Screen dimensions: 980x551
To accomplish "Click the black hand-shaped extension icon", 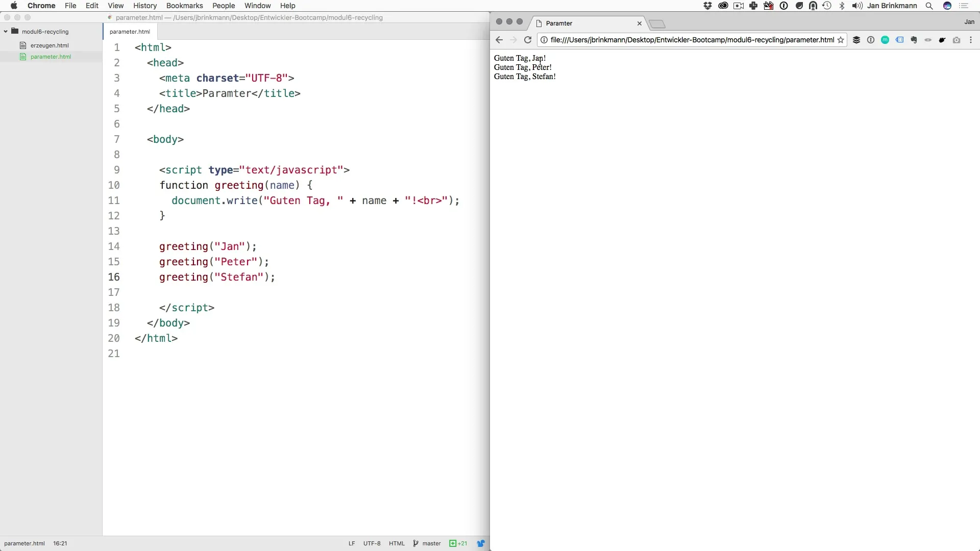I will 942,40.
